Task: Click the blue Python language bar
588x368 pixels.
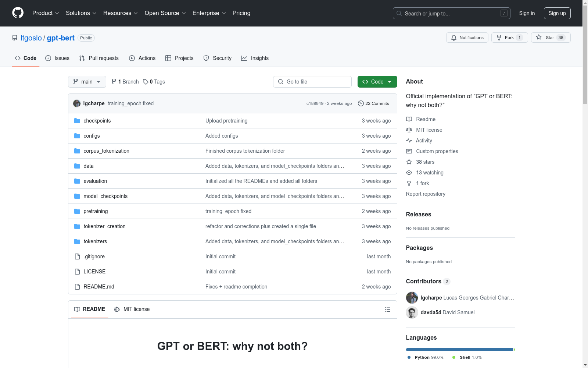Action: tap(459, 350)
